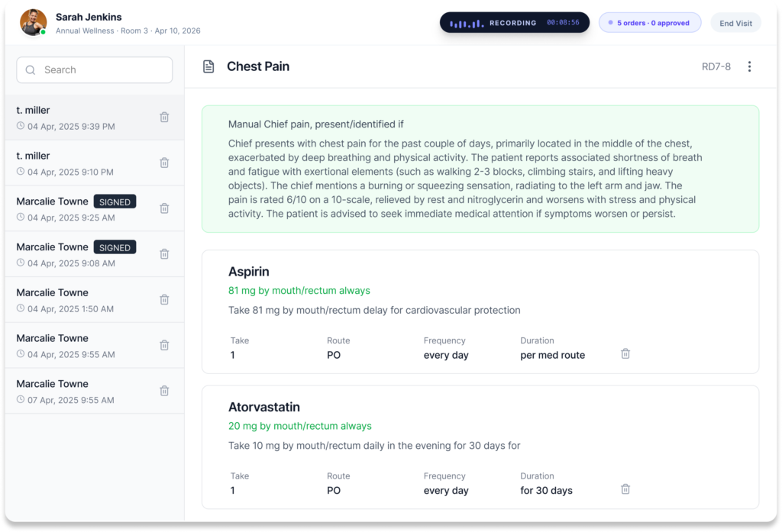
Task: Click '81 mg by mouth/rectum always' text
Action: tap(299, 291)
